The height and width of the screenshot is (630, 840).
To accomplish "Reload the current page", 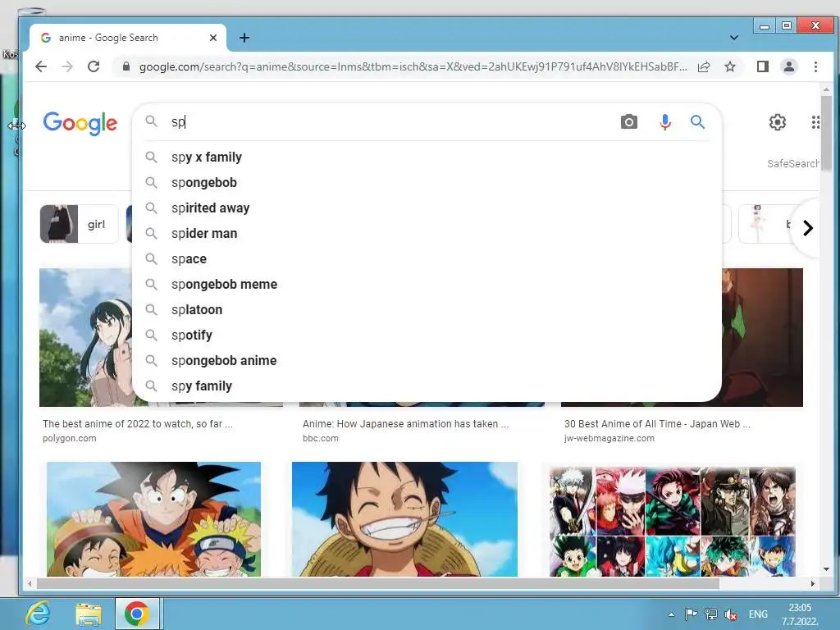I will (x=94, y=66).
